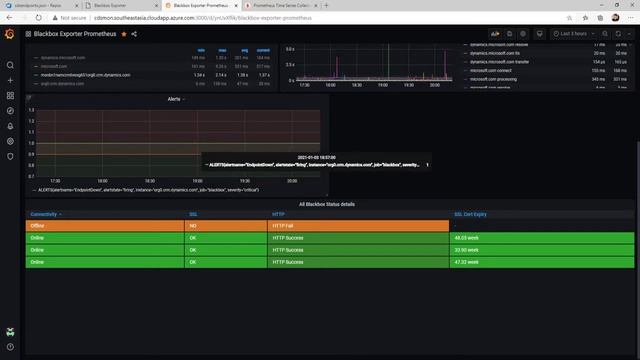
Task: Toggle the highlighted org0.crm.dynamics.com legend series
Action: 85,75
